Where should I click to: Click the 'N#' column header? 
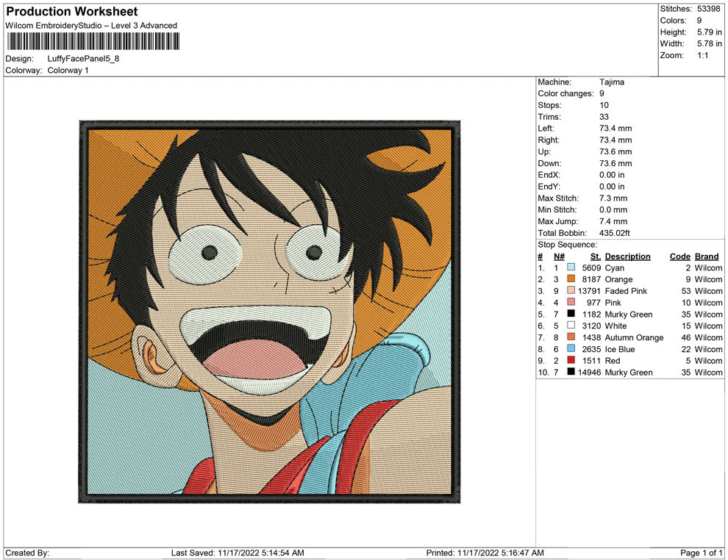point(559,256)
